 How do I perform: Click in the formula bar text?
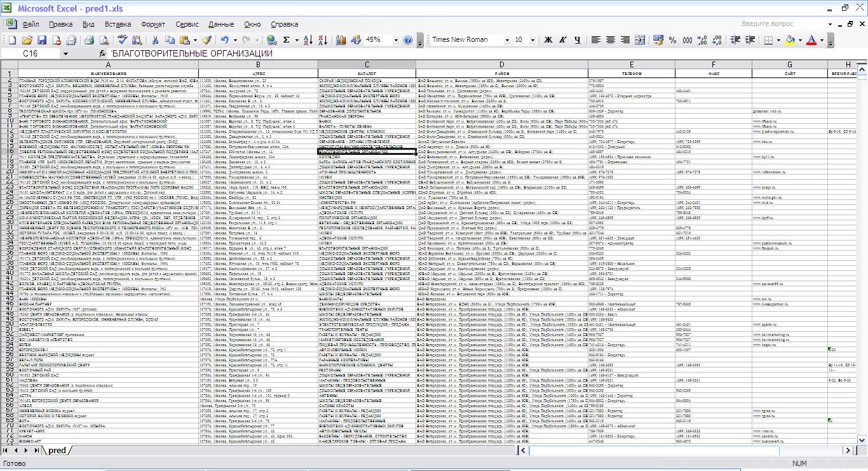192,54
